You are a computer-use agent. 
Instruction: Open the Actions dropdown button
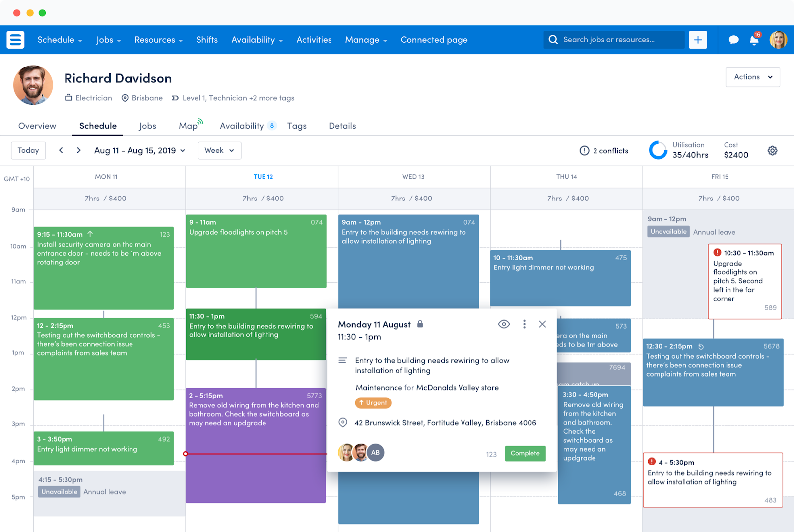(753, 77)
